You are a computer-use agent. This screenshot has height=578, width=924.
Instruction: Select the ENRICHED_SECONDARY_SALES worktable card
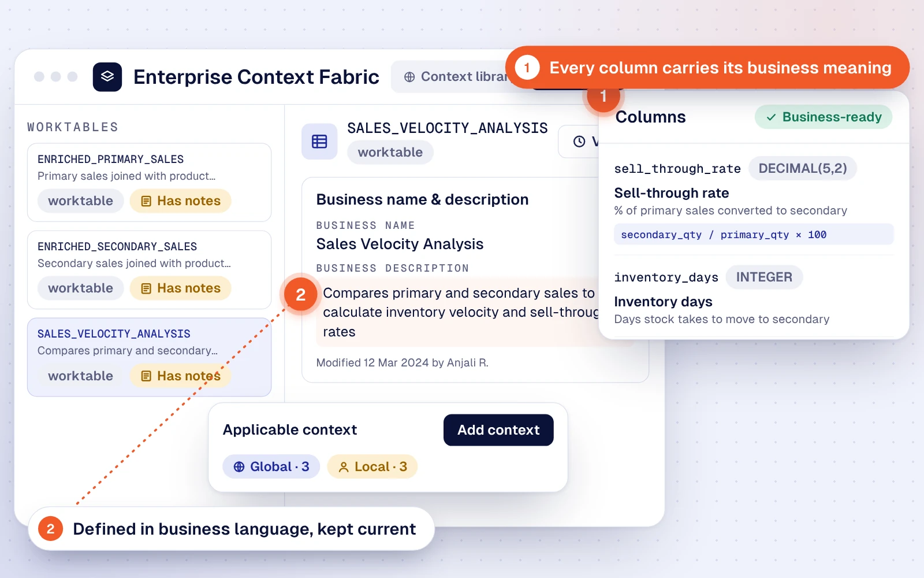(x=149, y=270)
